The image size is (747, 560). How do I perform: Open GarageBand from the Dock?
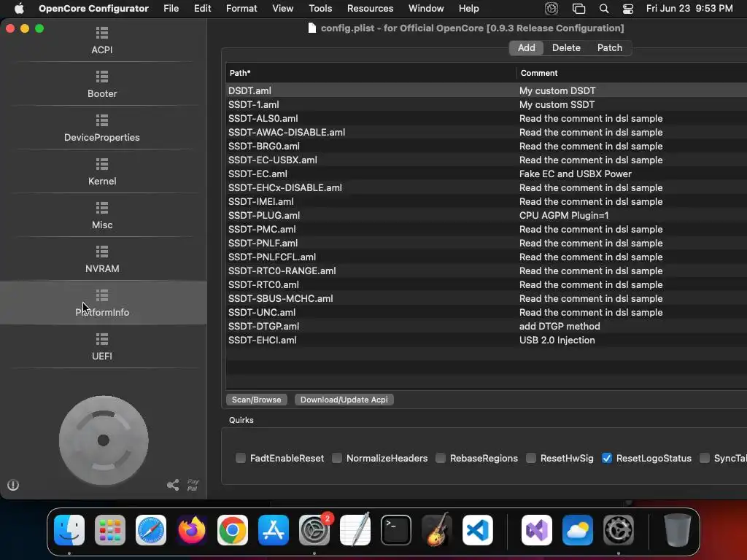[x=437, y=530]
